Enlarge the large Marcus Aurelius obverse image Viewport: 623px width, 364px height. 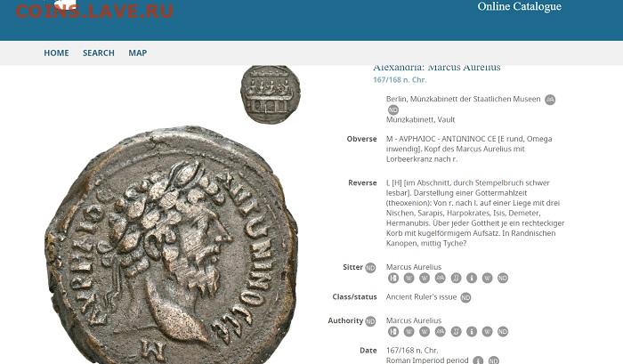172,246
